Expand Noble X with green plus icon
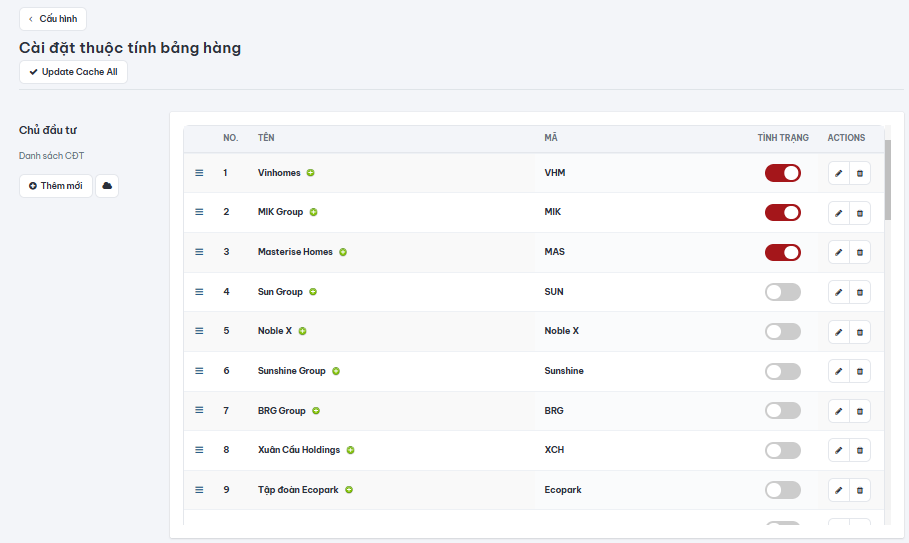The image size is (909, 543). (303, 331)
